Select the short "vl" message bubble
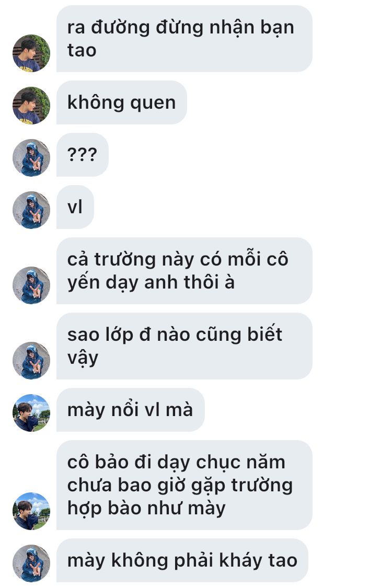 point(75,207)
